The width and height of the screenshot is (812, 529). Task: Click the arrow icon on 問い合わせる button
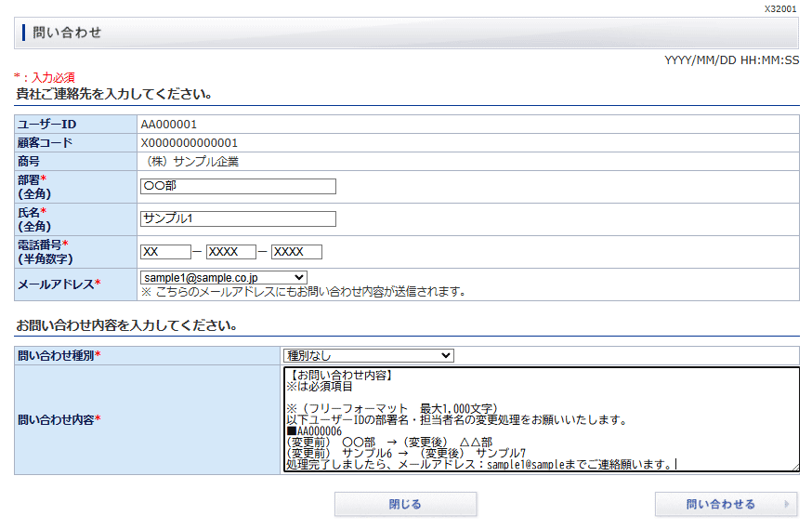tap(788, 504)
